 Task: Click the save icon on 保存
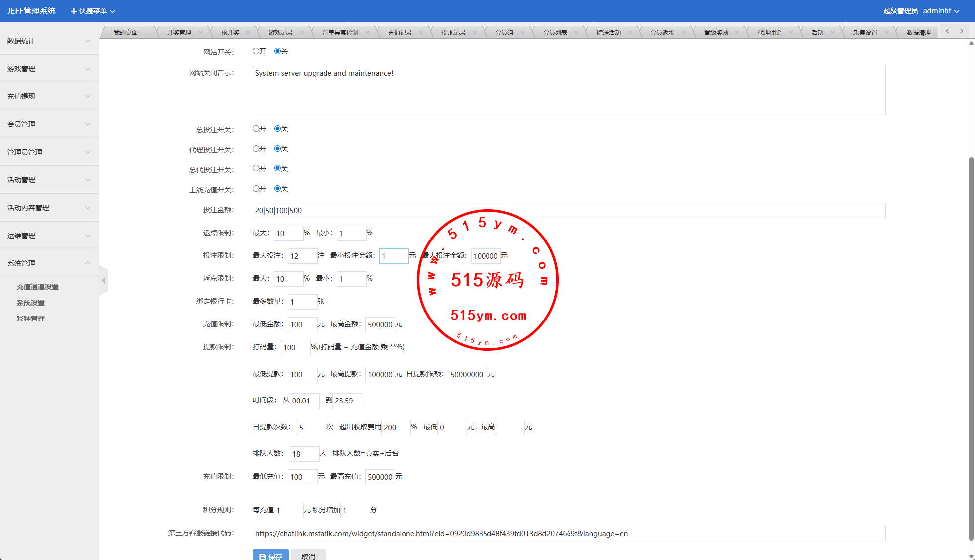[x=262, y=557]
